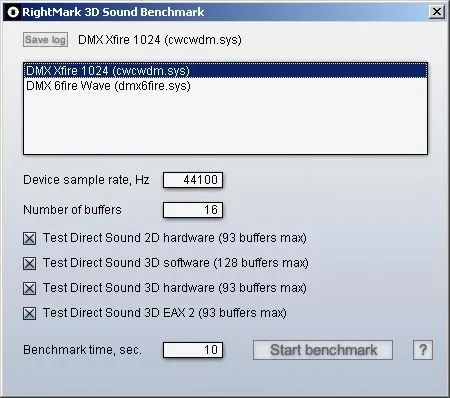Toggle Test Direct Sound 3D software checkbox
The image size is (450, 398).
click(x=29, y=263)
